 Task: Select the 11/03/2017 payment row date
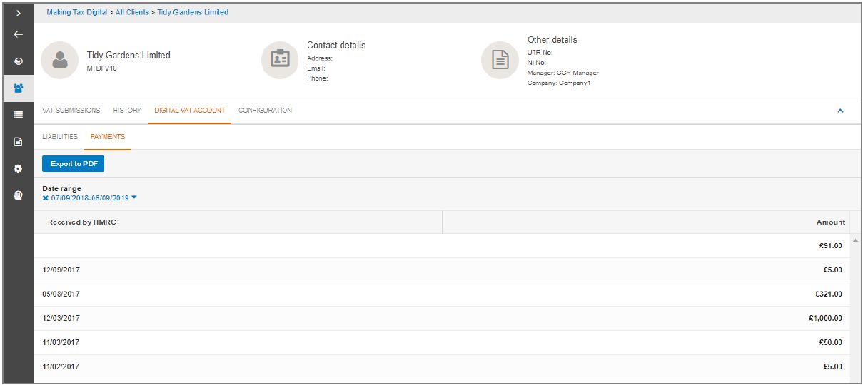pos(61,343)
